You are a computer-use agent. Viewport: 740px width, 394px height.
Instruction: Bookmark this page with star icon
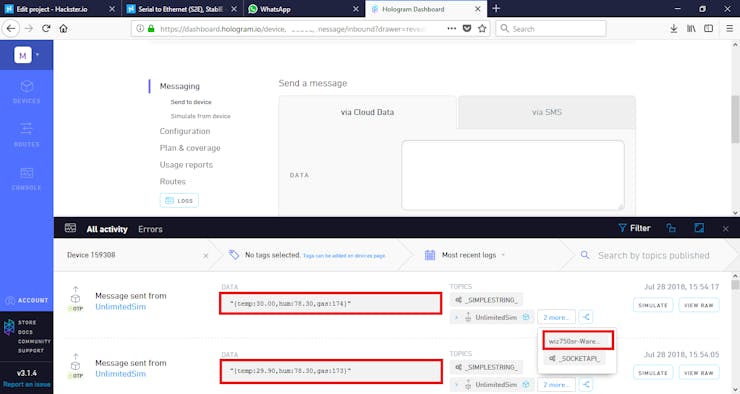(482, 28)
